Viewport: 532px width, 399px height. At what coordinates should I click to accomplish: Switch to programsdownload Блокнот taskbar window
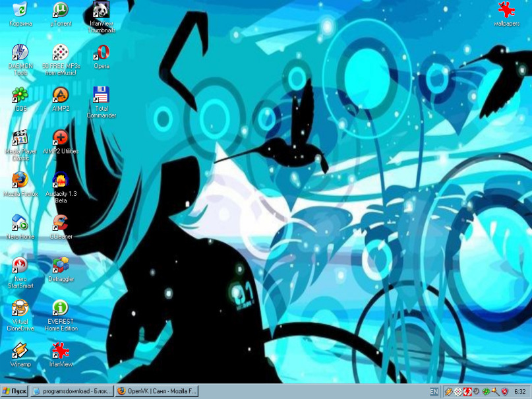73,391
